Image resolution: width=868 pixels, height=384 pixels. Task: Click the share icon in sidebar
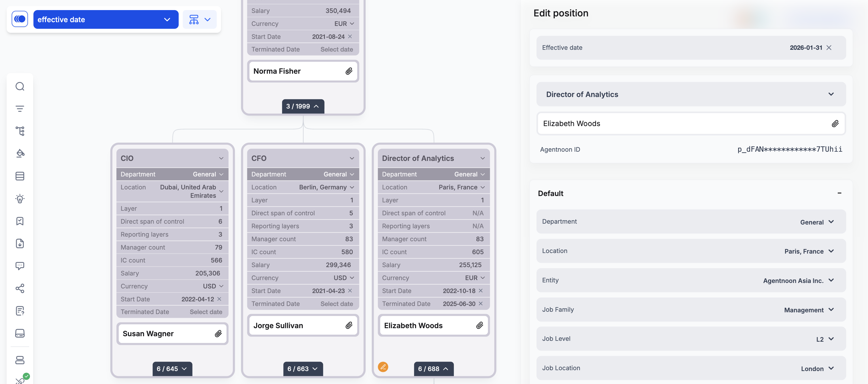pos(20,288)
